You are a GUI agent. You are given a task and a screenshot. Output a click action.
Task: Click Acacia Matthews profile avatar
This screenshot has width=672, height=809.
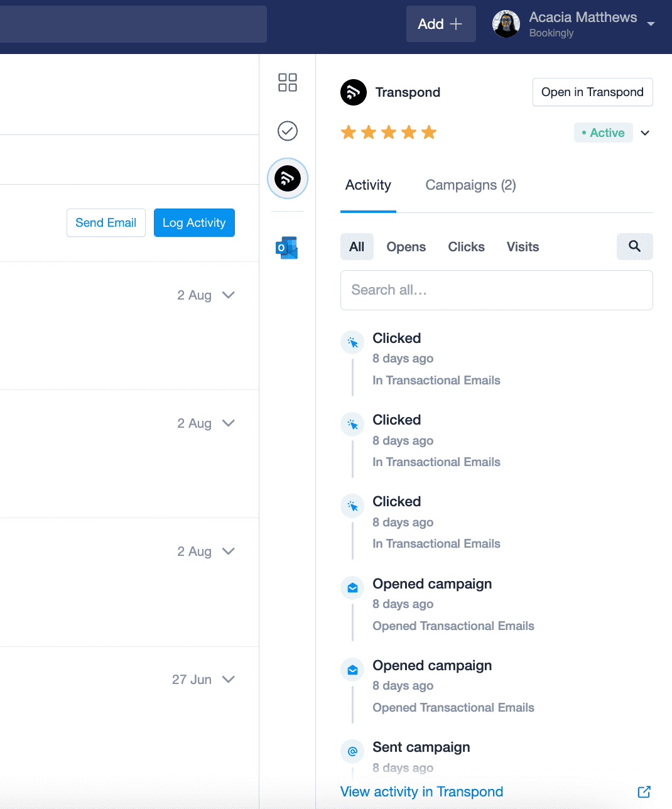pyautogui.click(x=506, y=24)
